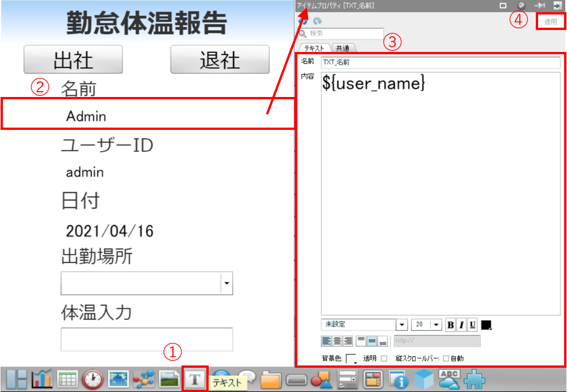
Task: Select the table grid item icon
Action: coord(67,379)
